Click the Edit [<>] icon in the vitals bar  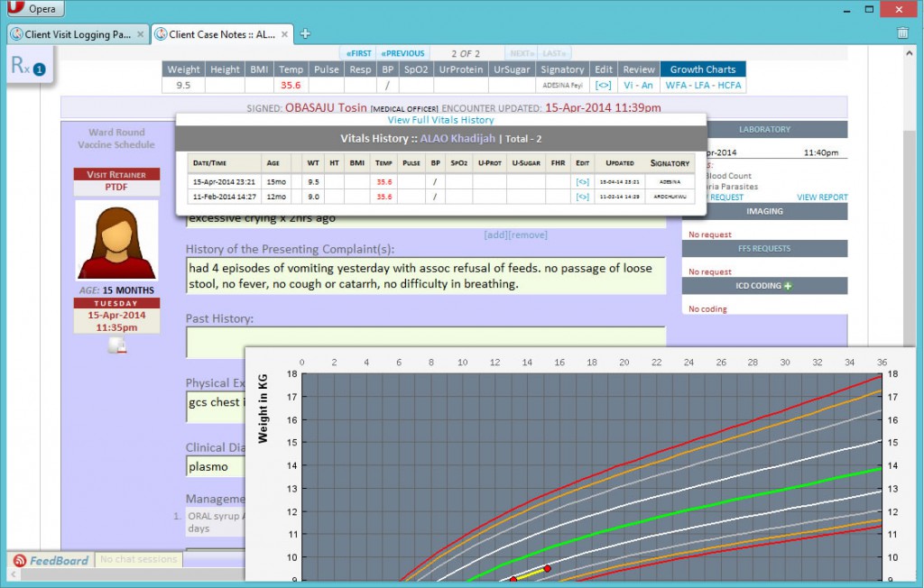(603, 86)
